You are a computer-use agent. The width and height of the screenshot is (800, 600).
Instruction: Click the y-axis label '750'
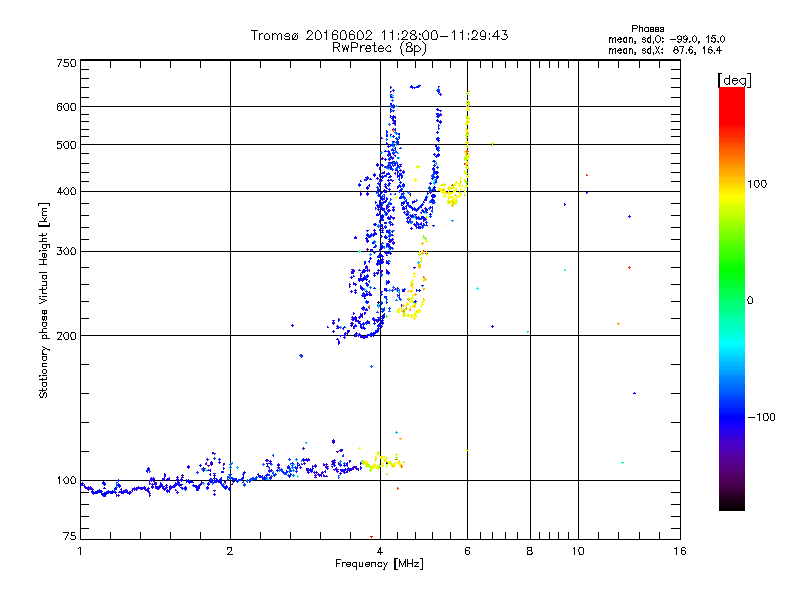coord(66,63)
